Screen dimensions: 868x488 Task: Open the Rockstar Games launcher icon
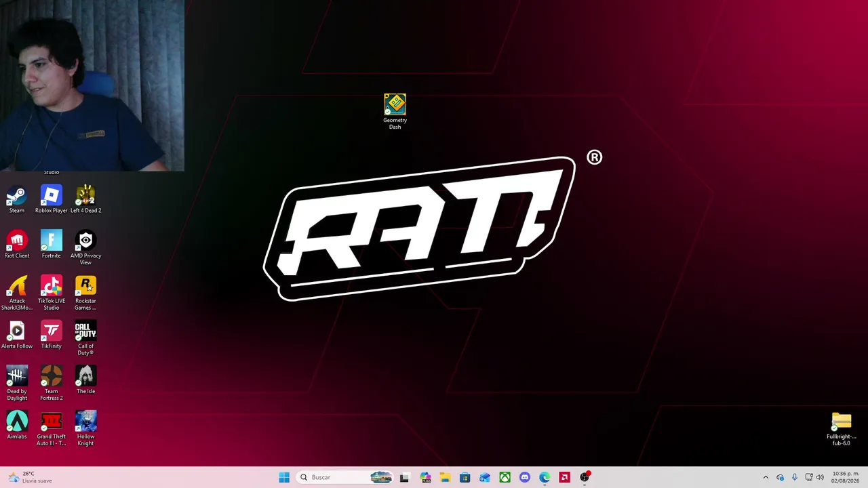point(85,293)
